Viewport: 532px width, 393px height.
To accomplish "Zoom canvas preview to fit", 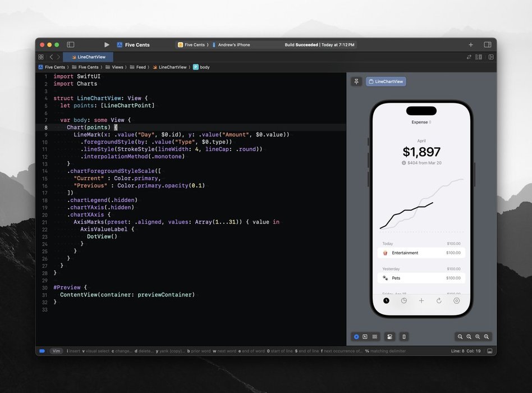I will pyautogui.click(x=478, y=336).
